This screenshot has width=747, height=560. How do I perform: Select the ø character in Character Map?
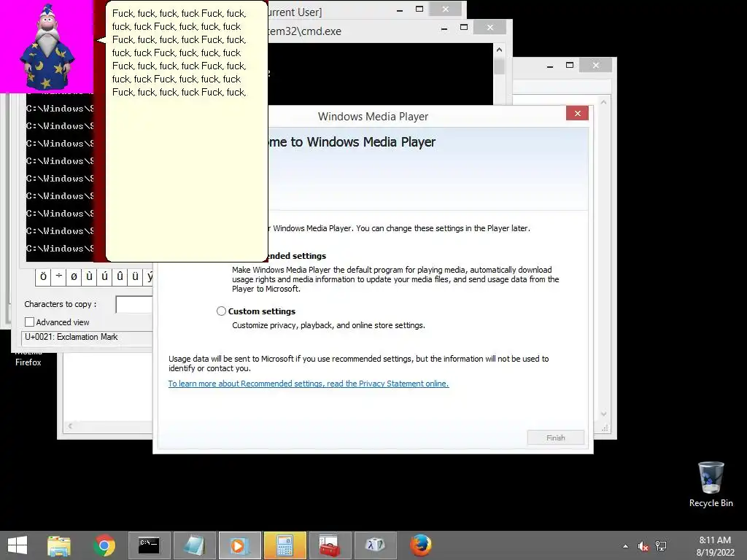[x=74, y=276]
